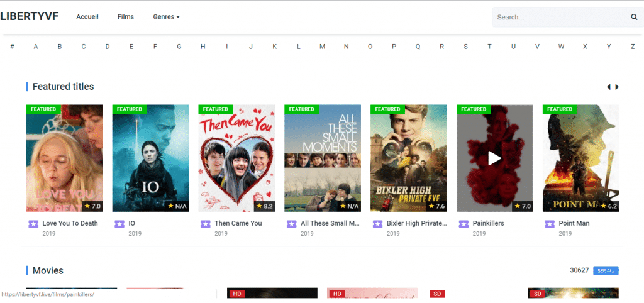Open the Then Came You title link
This screenshot has width=644, height=303.
tap(238, 223)
